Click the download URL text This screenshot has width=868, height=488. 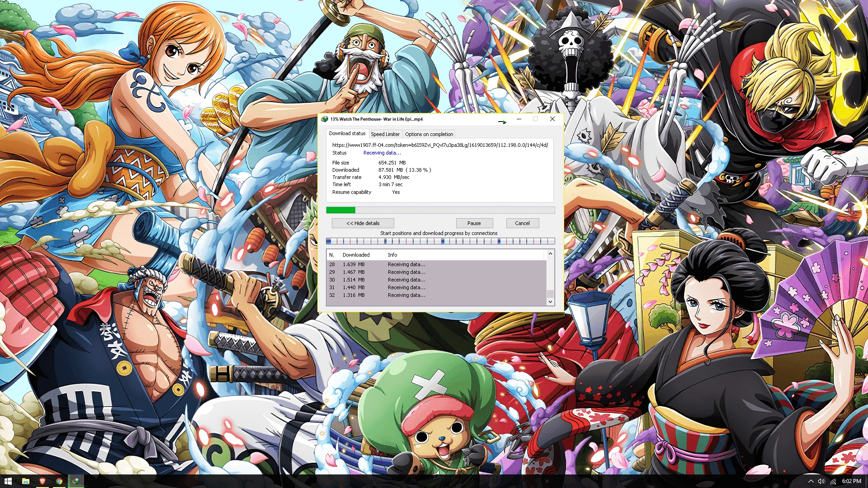coord(440,145)
